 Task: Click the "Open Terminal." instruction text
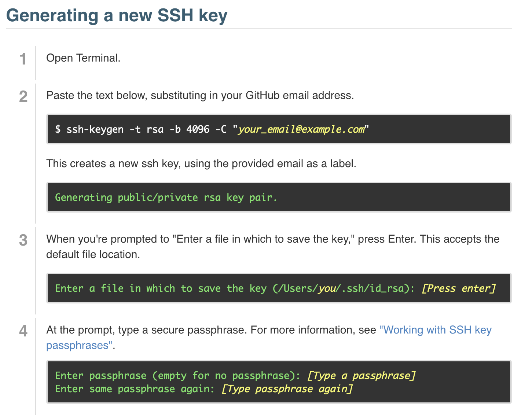click(x=83, y=58)
